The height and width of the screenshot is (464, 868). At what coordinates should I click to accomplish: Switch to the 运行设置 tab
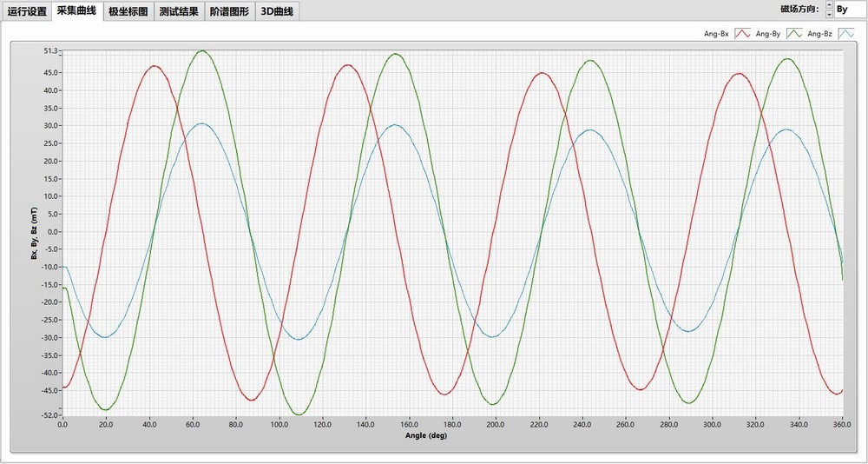[x=27, y=12]
